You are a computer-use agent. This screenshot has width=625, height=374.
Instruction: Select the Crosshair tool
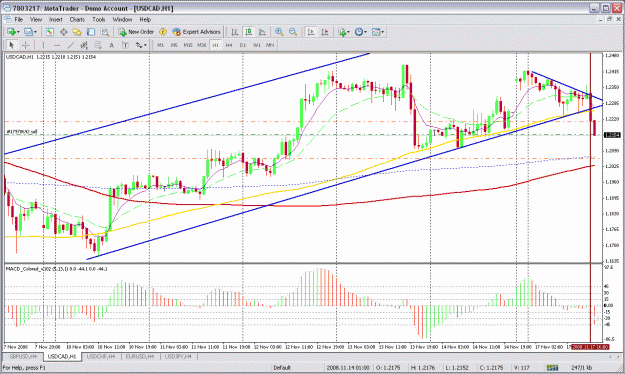(x=26, y=45)
